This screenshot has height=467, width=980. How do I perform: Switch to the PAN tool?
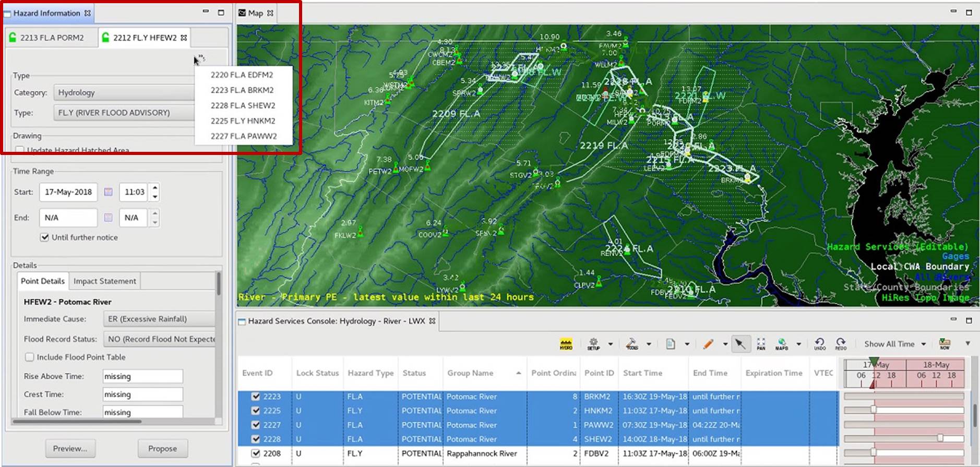click(x=761, y=344)
